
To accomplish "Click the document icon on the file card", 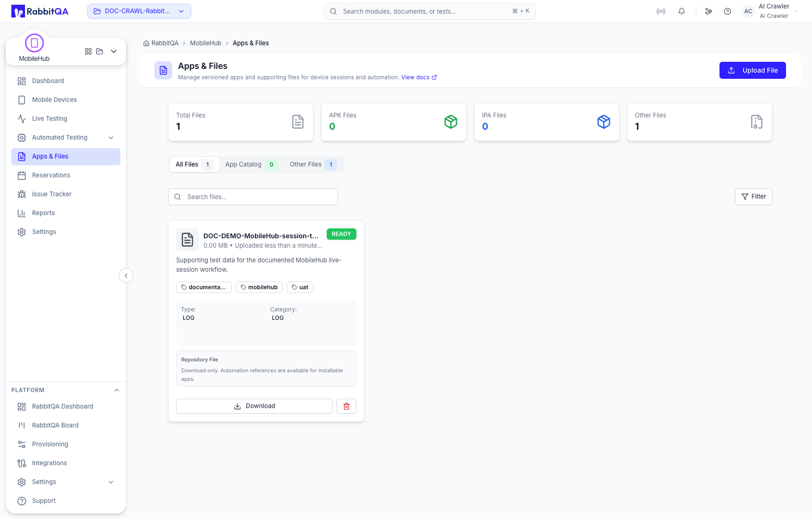I will [187, 240].
